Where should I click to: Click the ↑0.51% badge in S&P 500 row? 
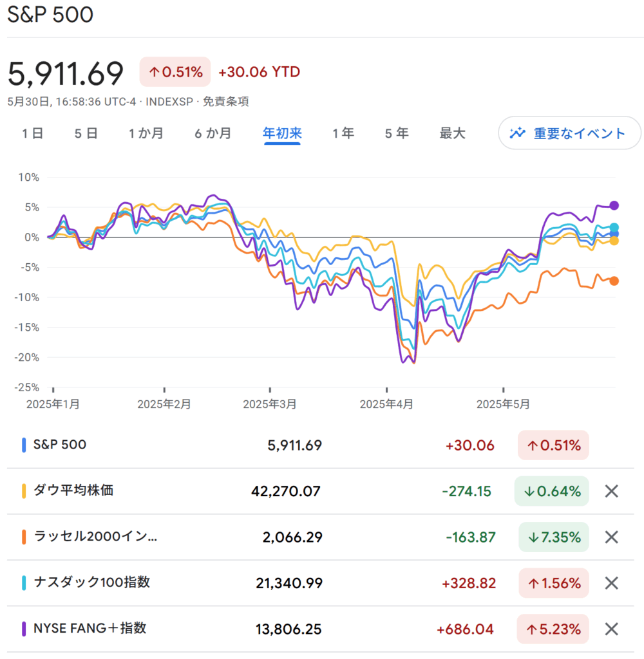coord(553,445)
